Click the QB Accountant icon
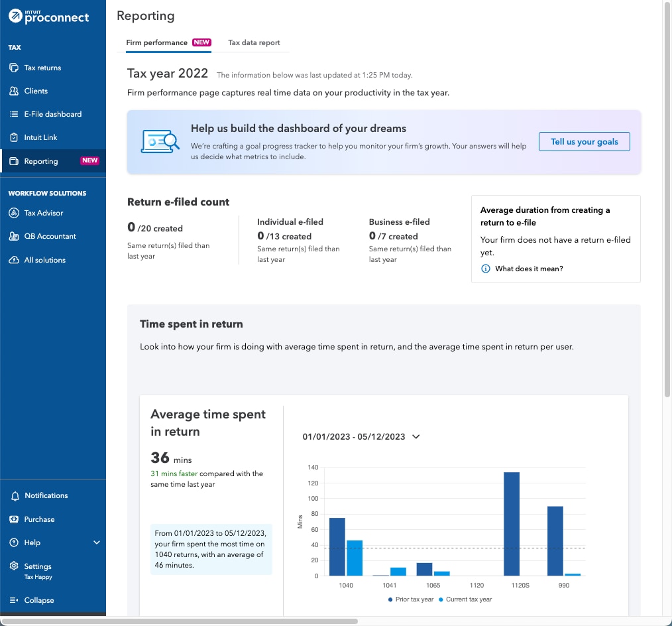Viewport: 672px width, 626px height. (x=14, y=236)
